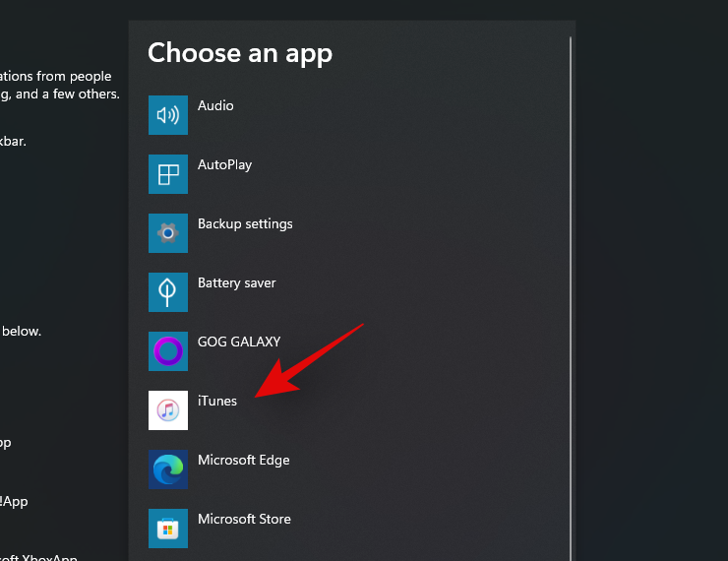The image size is (728, 561).
Task: Click the Battery saver leaf icon
Action: (168, 292)
